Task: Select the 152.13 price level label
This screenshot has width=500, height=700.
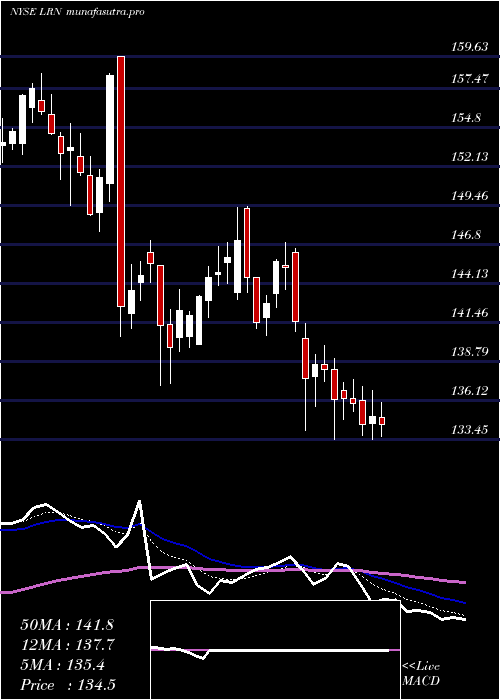Action: [469, 157]
